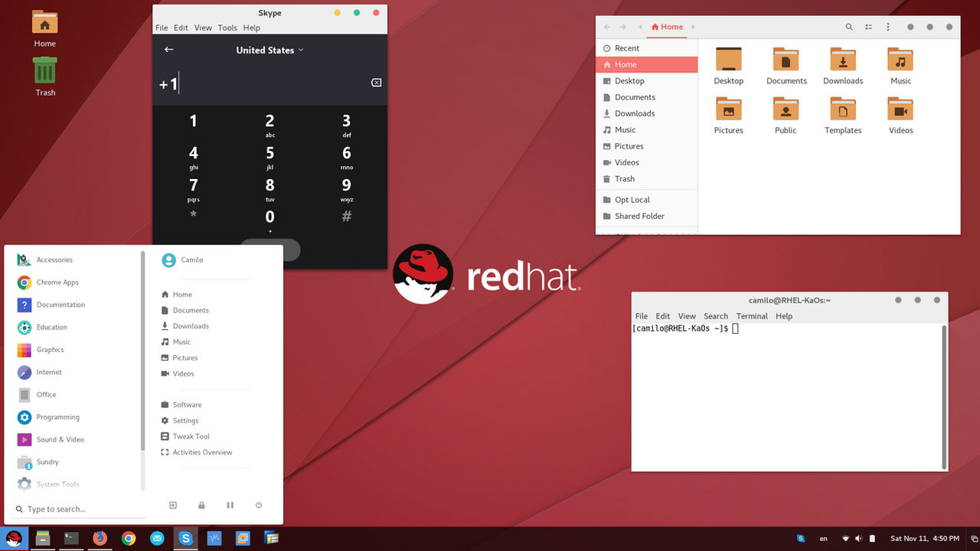This screenshot has width=980, height=551.
Task: Open Camilo user profile in application menu
Action: (x=183, y=259)
